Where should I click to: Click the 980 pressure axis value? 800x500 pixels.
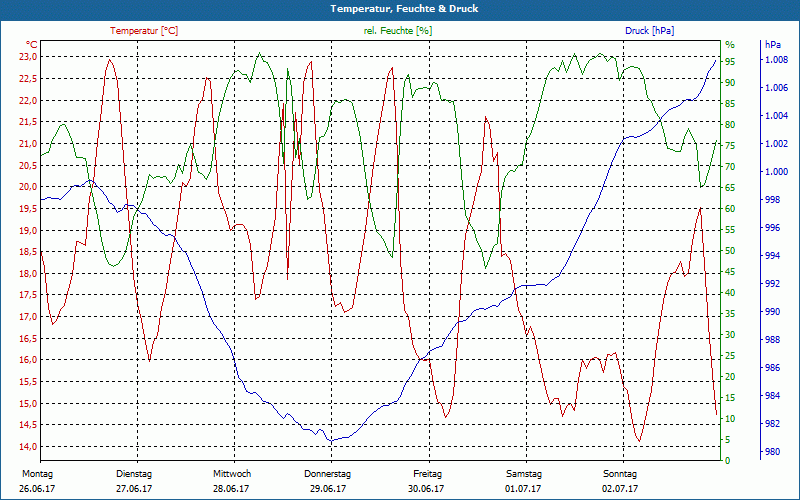click(773, 452)
